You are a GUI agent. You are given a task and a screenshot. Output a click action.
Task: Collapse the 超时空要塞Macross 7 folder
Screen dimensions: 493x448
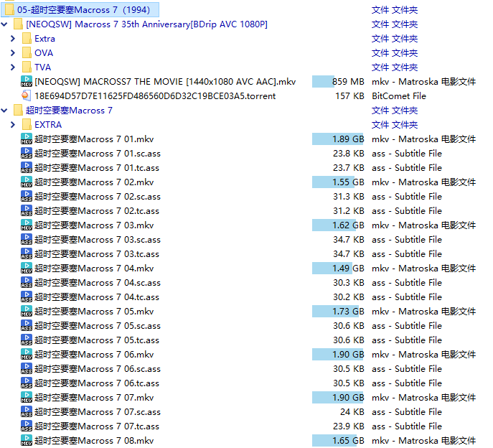[5, 111]
